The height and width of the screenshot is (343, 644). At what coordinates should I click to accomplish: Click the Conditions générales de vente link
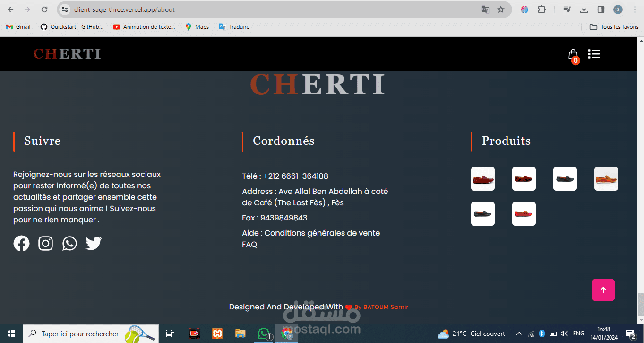pyautogui.click(x=322, y=233)
